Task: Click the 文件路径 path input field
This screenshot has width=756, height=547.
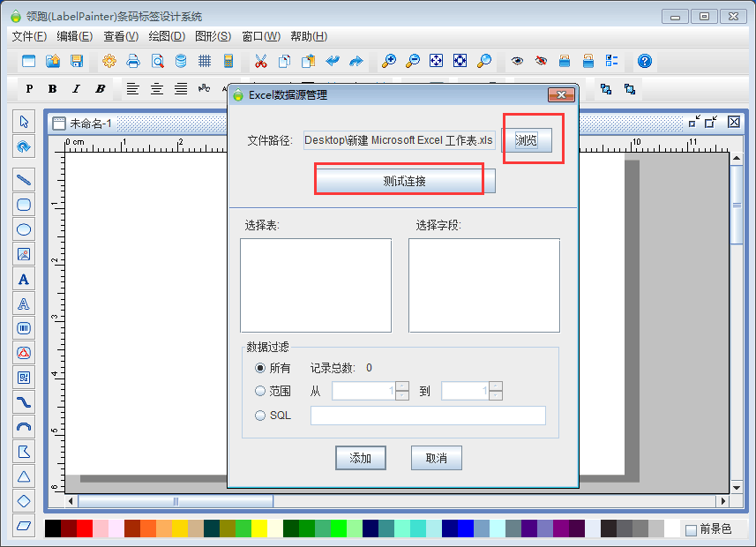Action: [400, 140]
